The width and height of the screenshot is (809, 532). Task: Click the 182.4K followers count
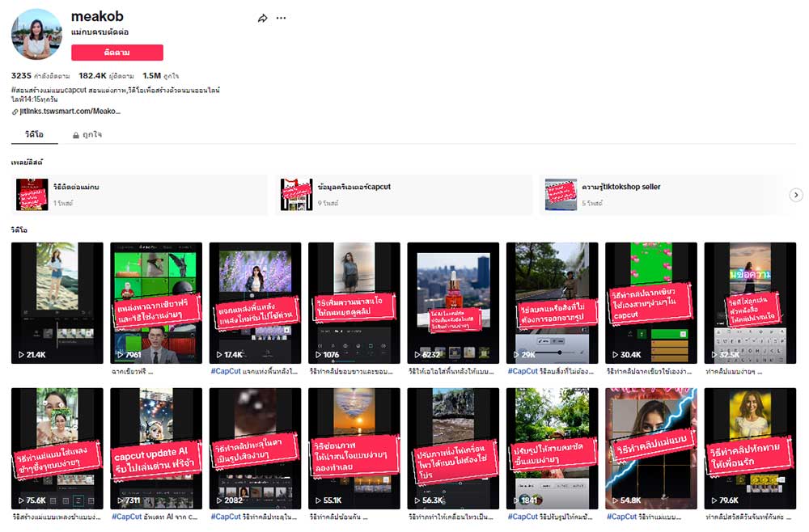pos(94,75)
